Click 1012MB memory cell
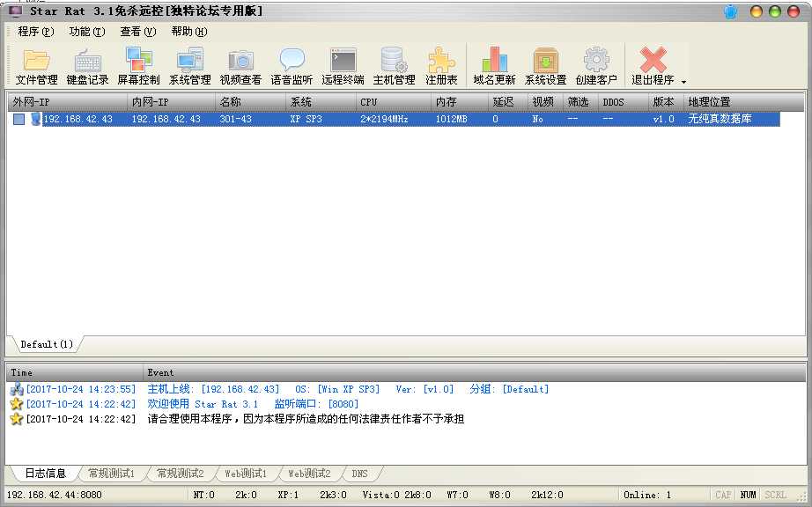This screenshot has width=812, height=507. click(x=451, y=119)
